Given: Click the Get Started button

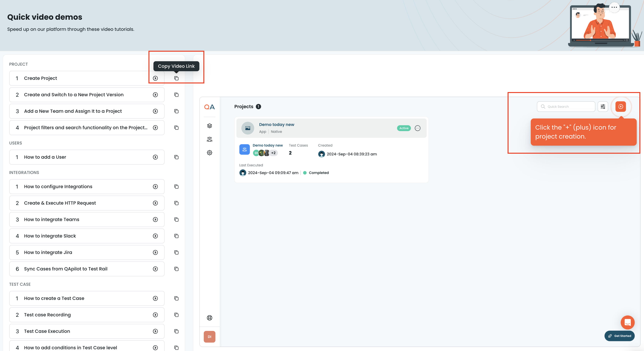Looking at the screenshot, I should (x=620, y=336).
